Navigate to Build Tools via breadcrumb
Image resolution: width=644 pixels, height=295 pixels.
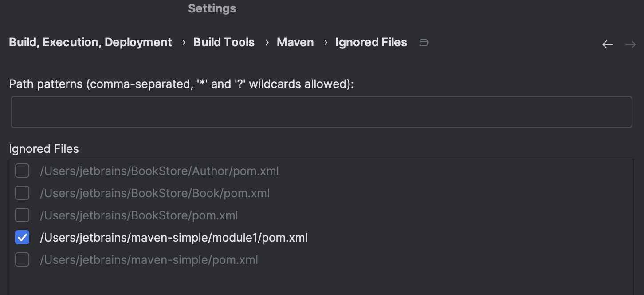[x=224, y=42]
